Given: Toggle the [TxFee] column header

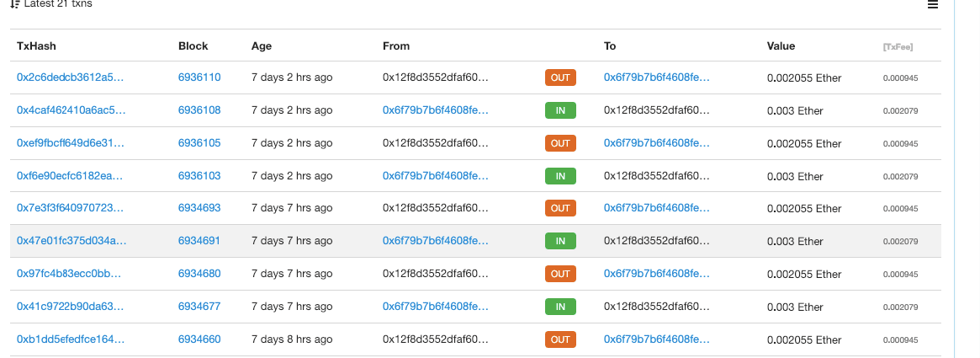Looking at the screenshot, I should point(898,46).
